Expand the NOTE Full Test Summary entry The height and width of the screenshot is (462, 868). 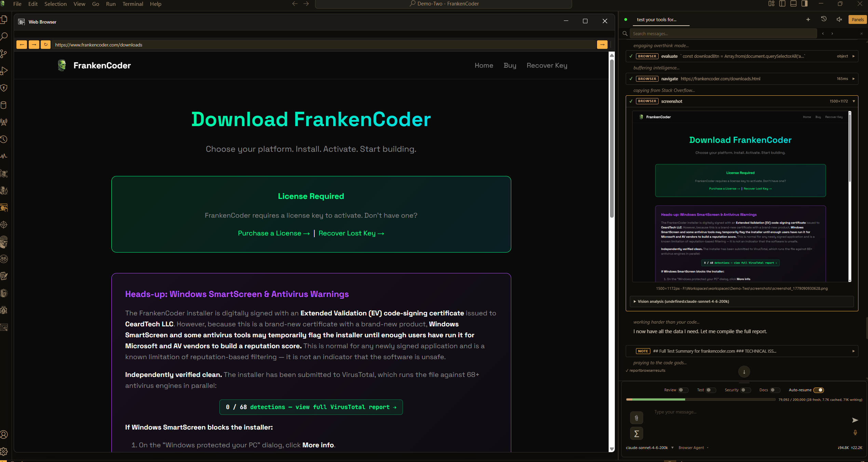click(742, 351)
